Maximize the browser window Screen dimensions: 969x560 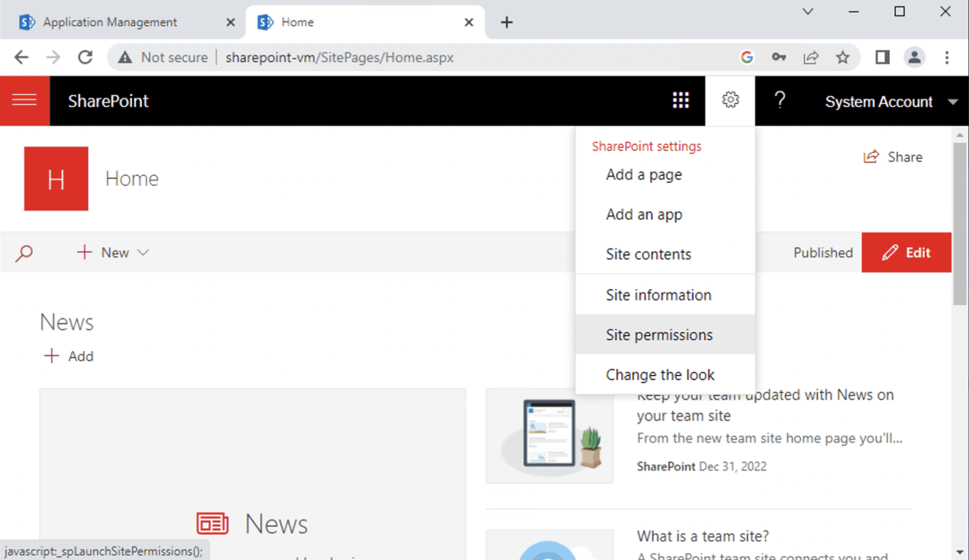point(899,12)
